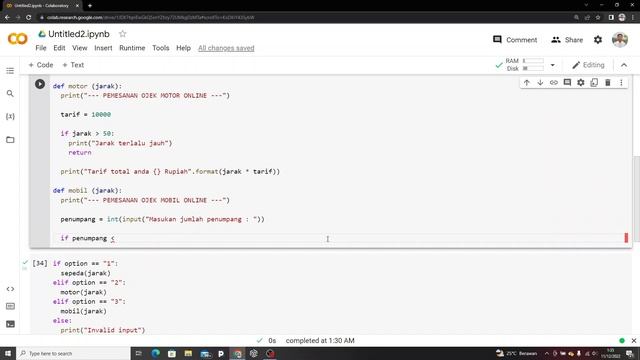Open the command palette sidebar icon
This screenshot has width=640, height=360.
(10, 306)
